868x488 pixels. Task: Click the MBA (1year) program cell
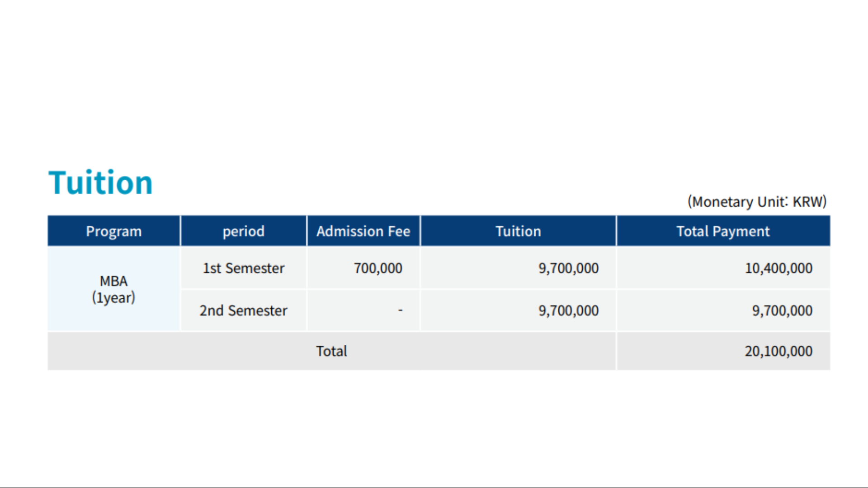[x=114, y=289]
